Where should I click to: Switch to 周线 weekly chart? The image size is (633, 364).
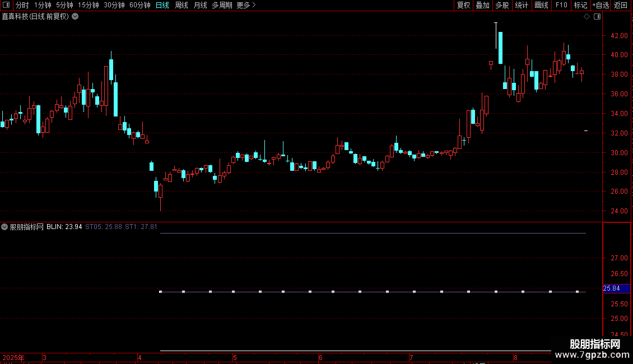[181, 5]
